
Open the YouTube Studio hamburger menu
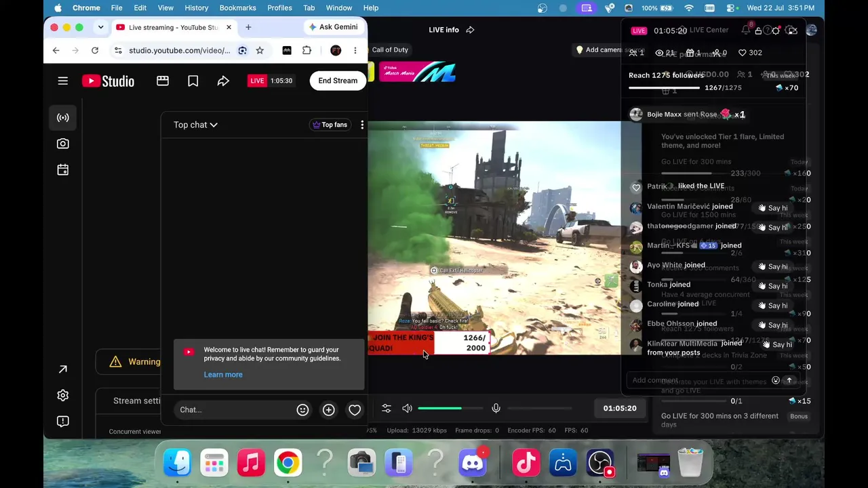(63, 81)
